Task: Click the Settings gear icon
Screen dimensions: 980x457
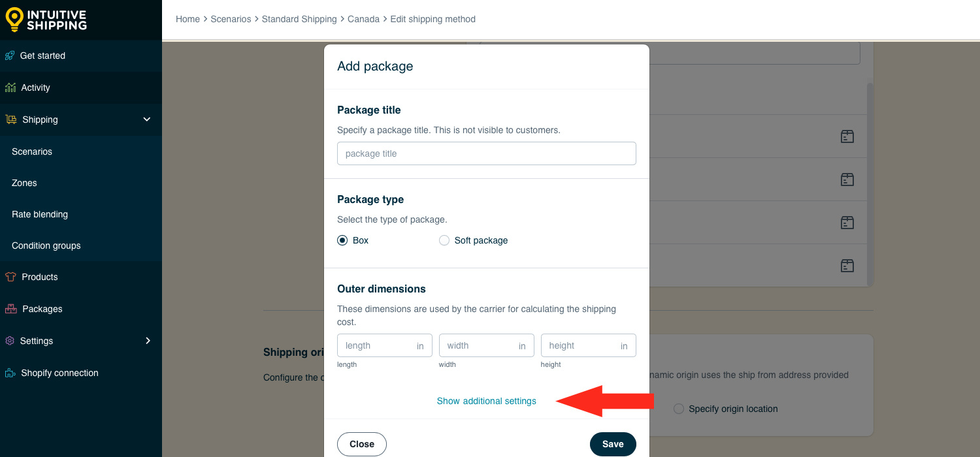Action: [x=10, y=341]
